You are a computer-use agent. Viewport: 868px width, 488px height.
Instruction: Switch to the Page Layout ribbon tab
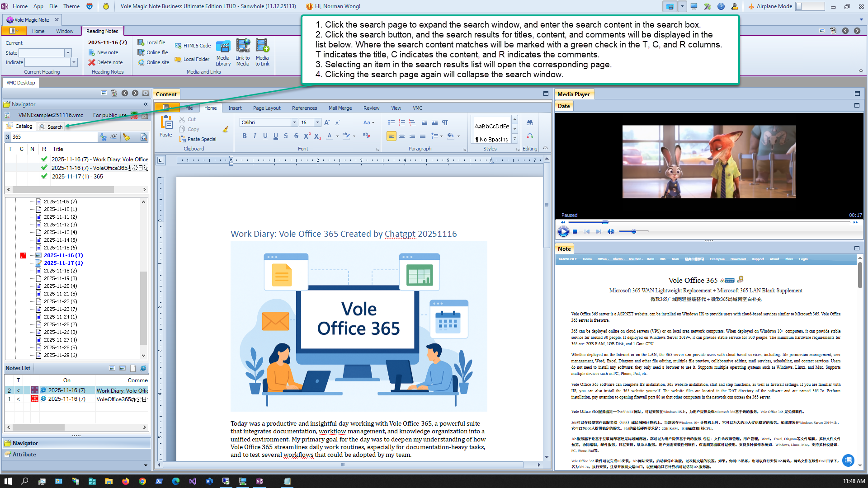pos(267,108)
